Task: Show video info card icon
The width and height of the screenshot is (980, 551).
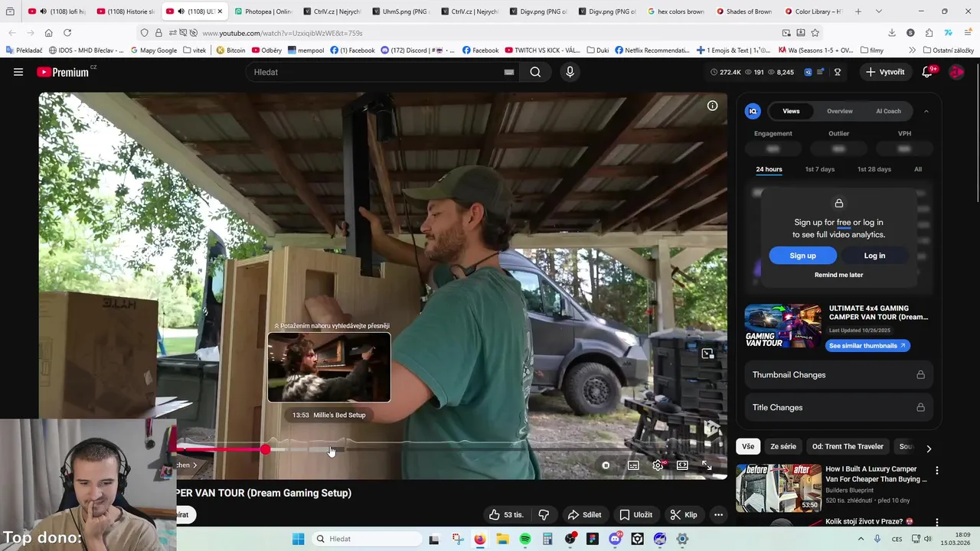Action: pyautogui.click(x=712, y=106)
